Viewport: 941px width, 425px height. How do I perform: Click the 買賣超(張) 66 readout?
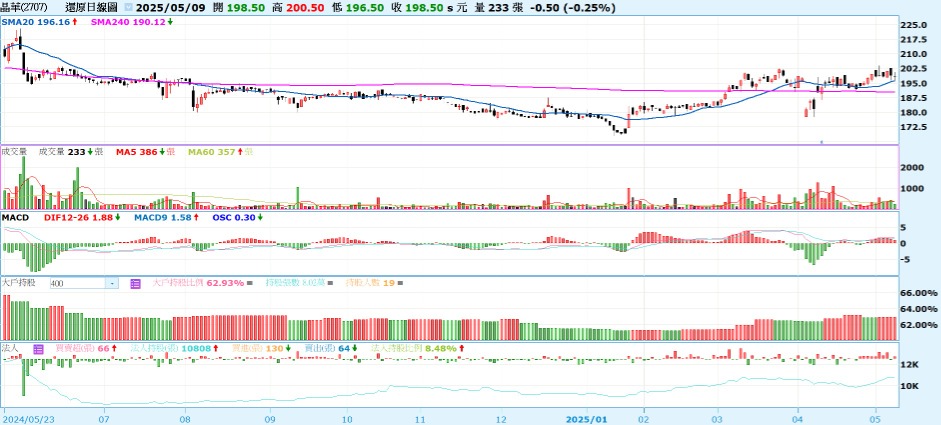tap(82, 348)
